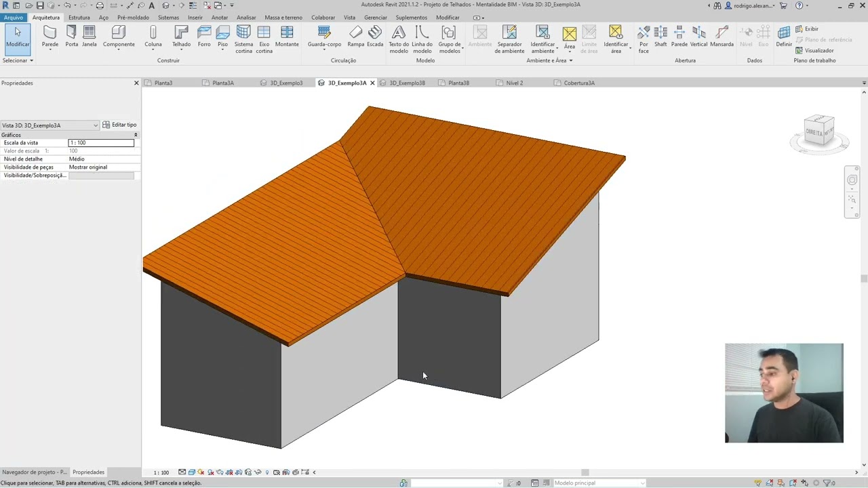868x488 pixels.
Task: Click the horizontal scrollbar thumb of the view
Action: [x=585, y=472]
